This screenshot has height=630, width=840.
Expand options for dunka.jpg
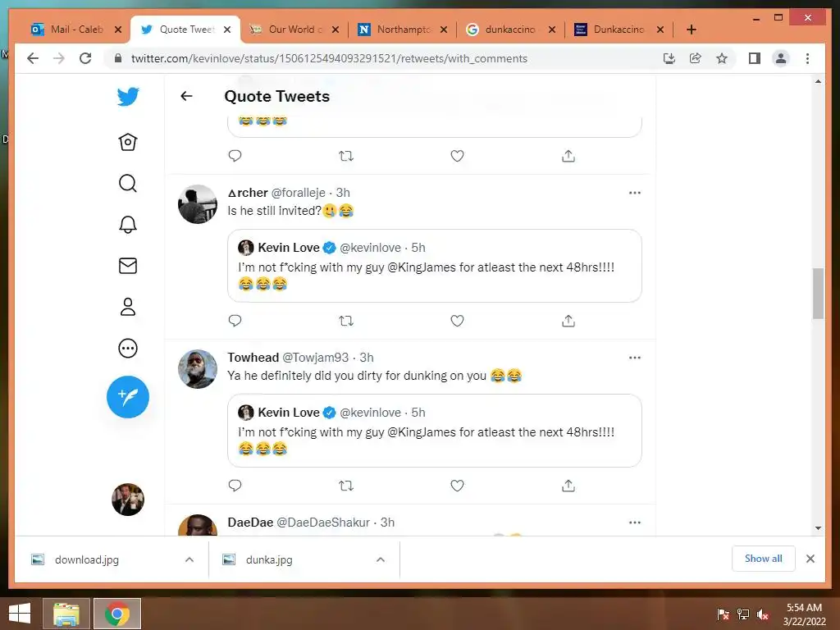[x=381, y=559]
